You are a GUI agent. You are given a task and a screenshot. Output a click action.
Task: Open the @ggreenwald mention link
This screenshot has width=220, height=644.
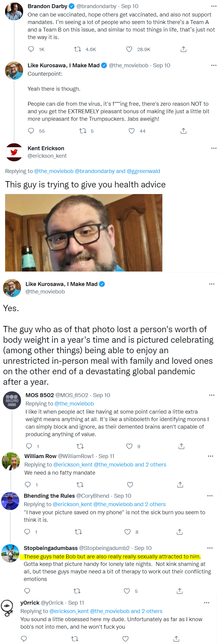point(143,171)
